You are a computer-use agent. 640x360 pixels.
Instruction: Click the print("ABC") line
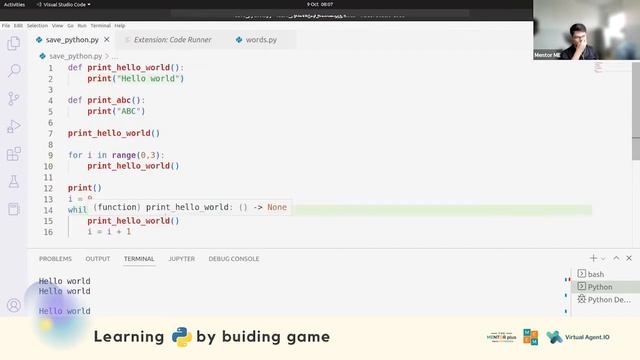pos(116,111)
